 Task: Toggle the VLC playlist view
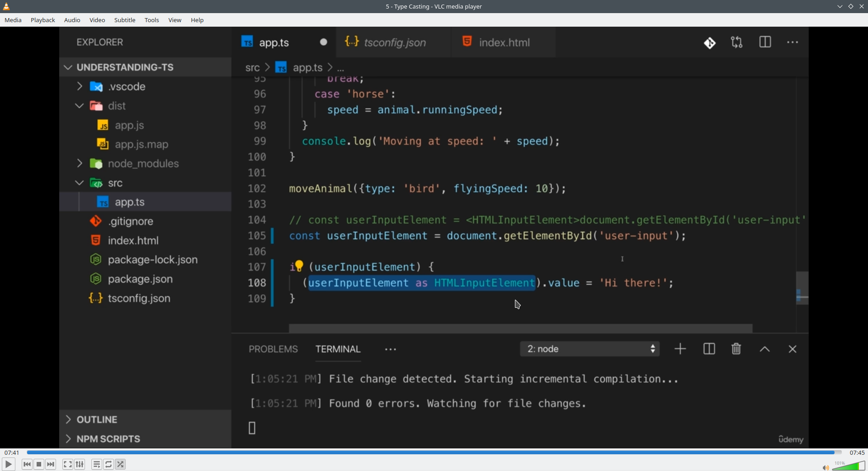(x=97, y=464)
